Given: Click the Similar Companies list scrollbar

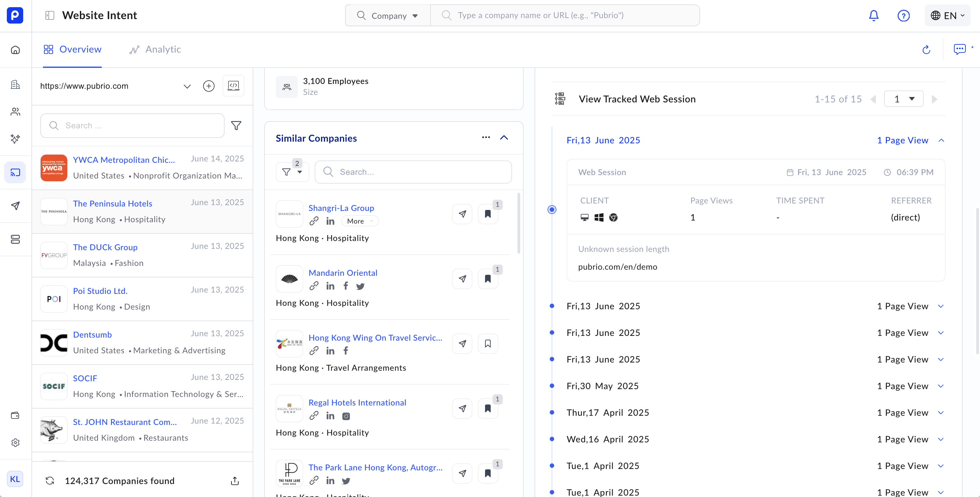Looking at the screenshot, I should point(519,223).
